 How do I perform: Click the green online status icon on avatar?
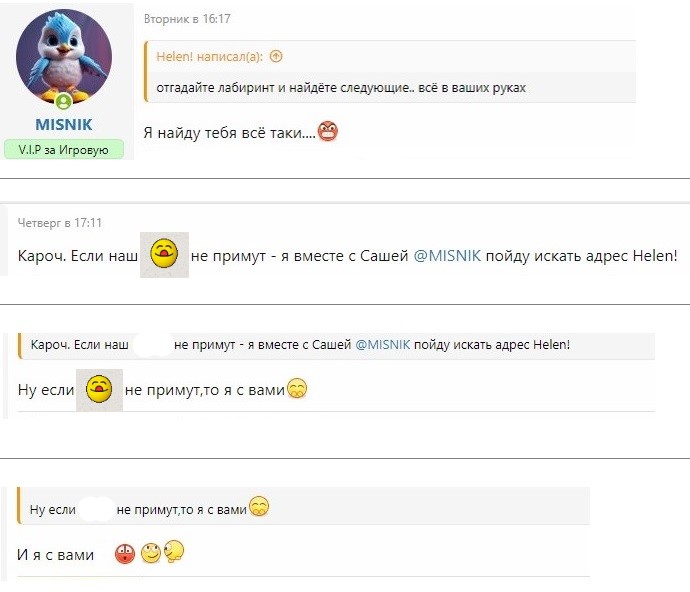tap(64, 102)
